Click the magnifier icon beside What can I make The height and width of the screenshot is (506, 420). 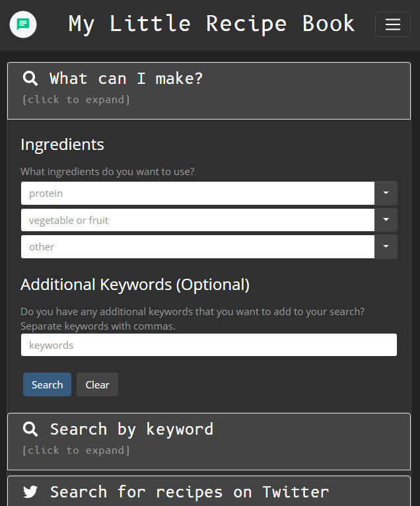click(30, 78)
